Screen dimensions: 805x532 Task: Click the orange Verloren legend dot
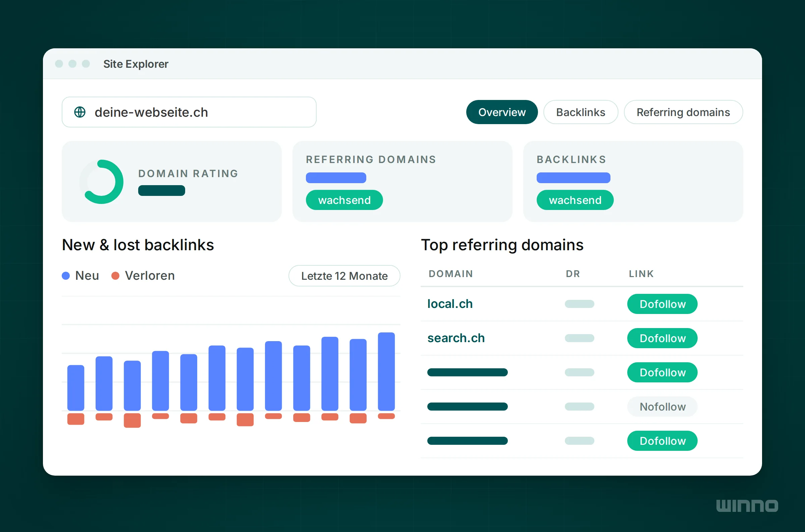[x=115, y=275]
